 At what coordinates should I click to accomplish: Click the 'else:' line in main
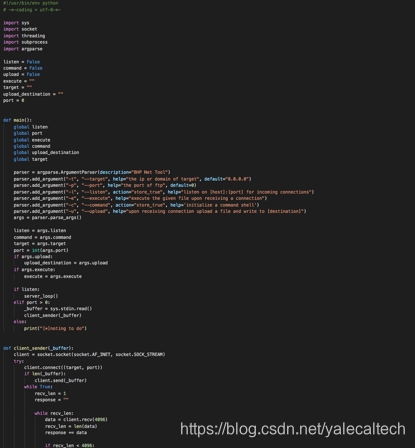coord(20,321)
